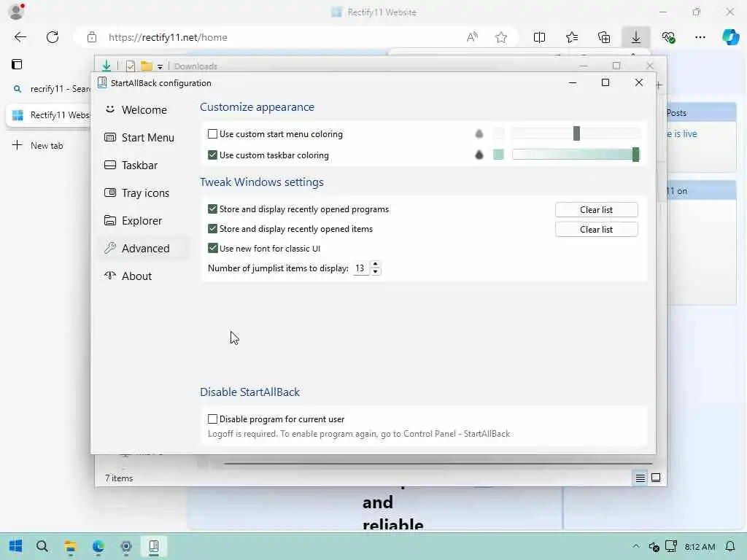The image size is (747, 560).
Task: Toggle Store and display recently opened items
Action: (212, 228)
